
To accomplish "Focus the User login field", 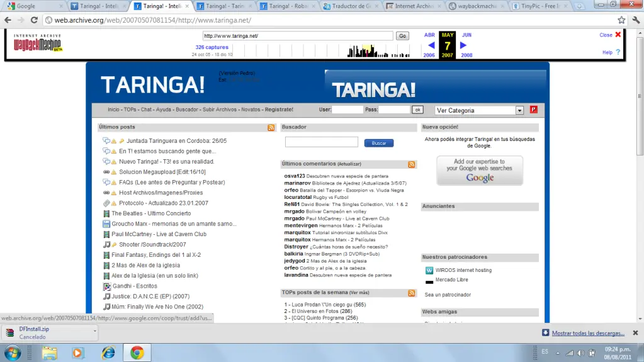I will [x=347, y=110].
